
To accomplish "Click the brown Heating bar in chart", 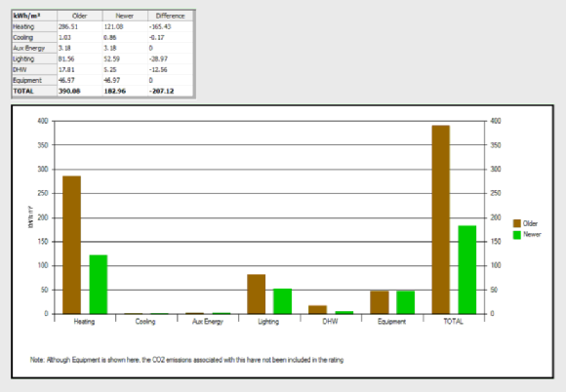I will pos(72,245).
